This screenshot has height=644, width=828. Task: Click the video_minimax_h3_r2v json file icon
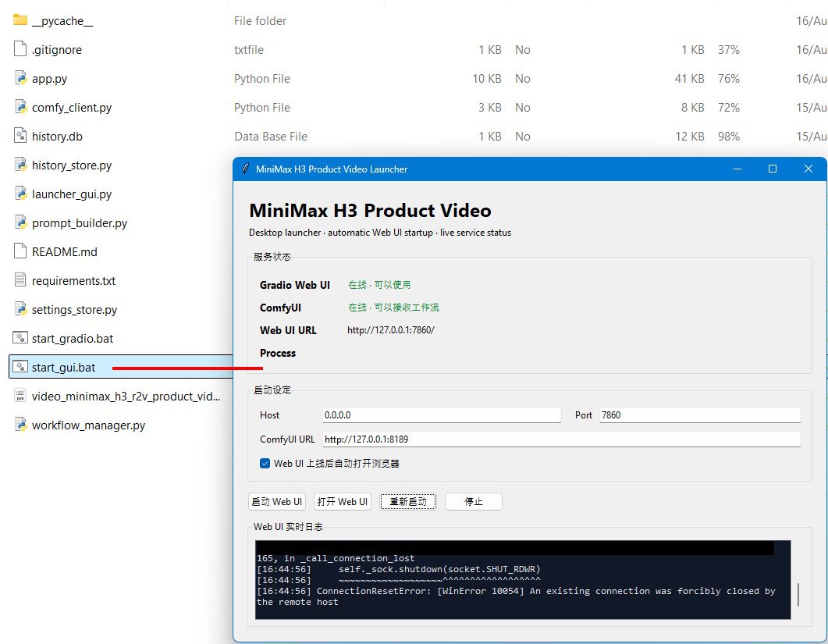[20, 395]
